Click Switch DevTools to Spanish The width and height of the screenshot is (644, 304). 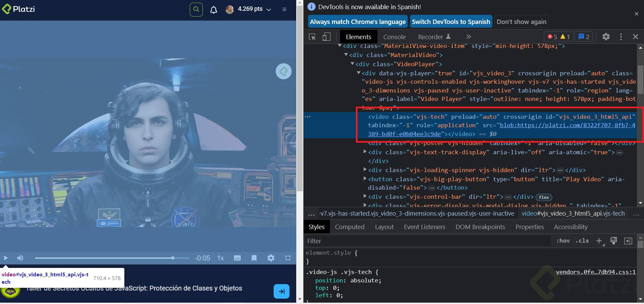451,22
